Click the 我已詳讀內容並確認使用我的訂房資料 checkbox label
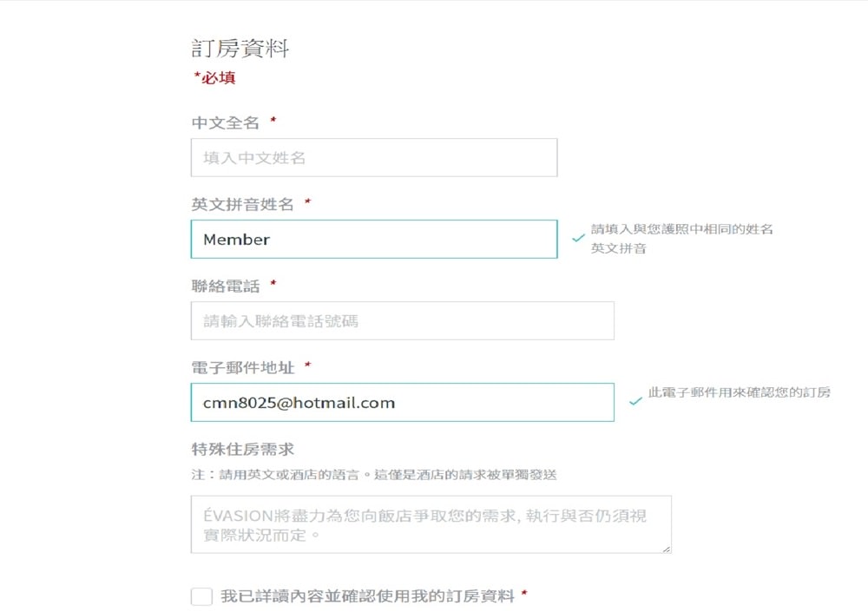The width and height of the screenshot is (868, 612). tap(368, 596)
